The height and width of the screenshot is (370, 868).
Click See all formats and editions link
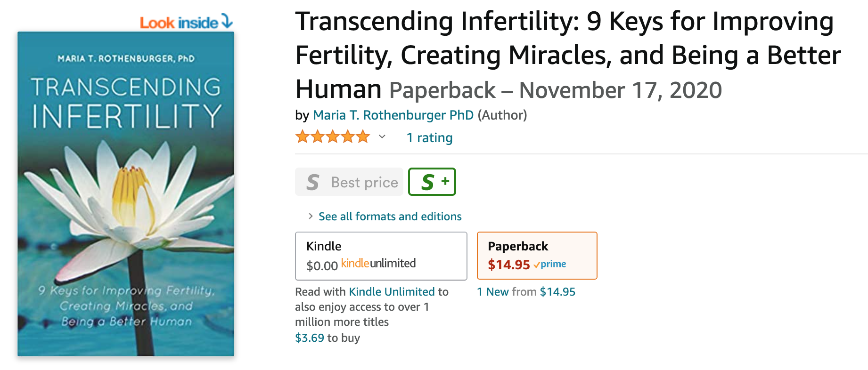pos(390,216)
